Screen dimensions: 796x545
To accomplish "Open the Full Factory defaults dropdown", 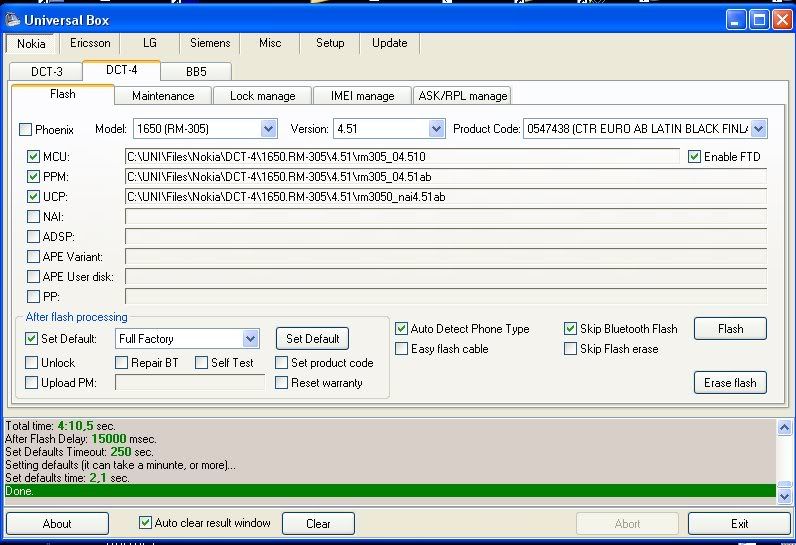I will pyautogui.click(x=250, y=338).
